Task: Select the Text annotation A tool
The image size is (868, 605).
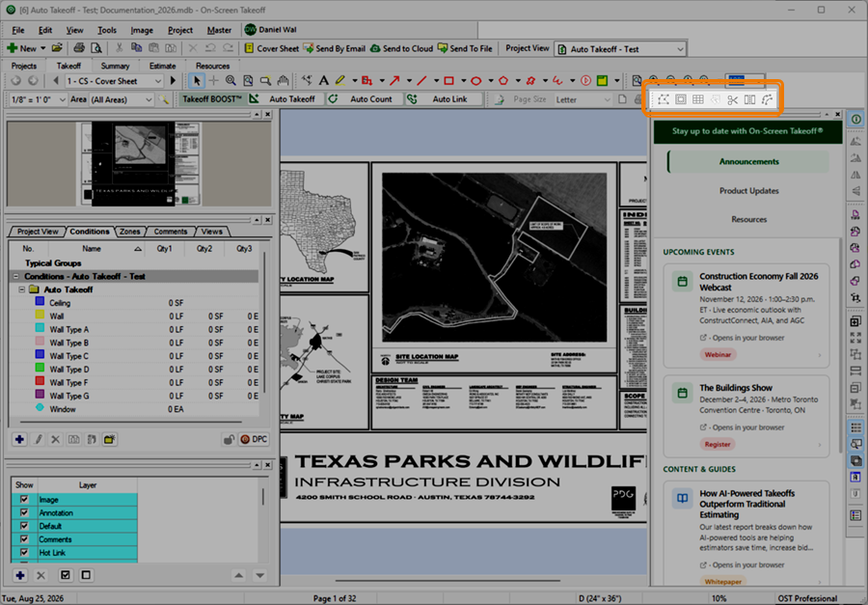Action: 324,81
